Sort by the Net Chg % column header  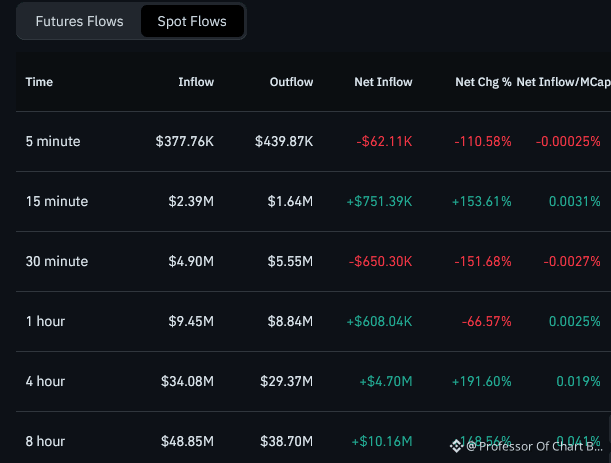[x=483, y=82]
